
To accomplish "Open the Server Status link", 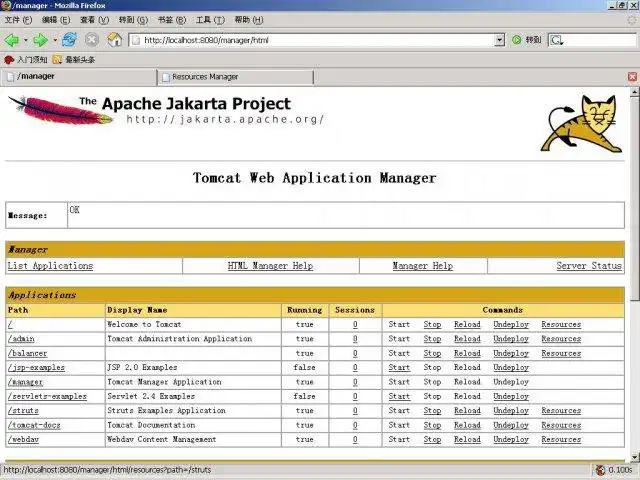I will pos(589,266).
